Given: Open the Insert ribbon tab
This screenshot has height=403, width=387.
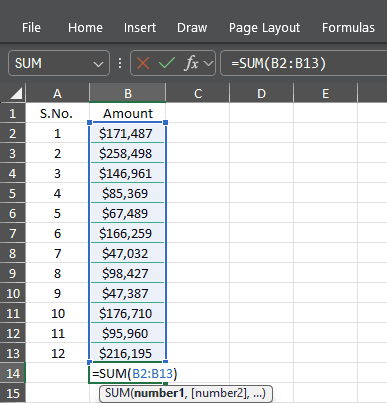Looking at the screenshot, I should pyautogui.click(x=140, y=28).
